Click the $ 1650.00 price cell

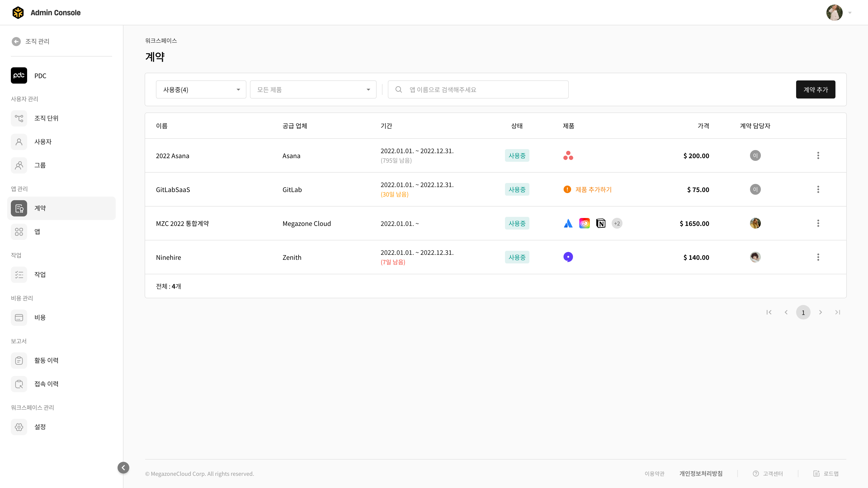tap(694, 224)
